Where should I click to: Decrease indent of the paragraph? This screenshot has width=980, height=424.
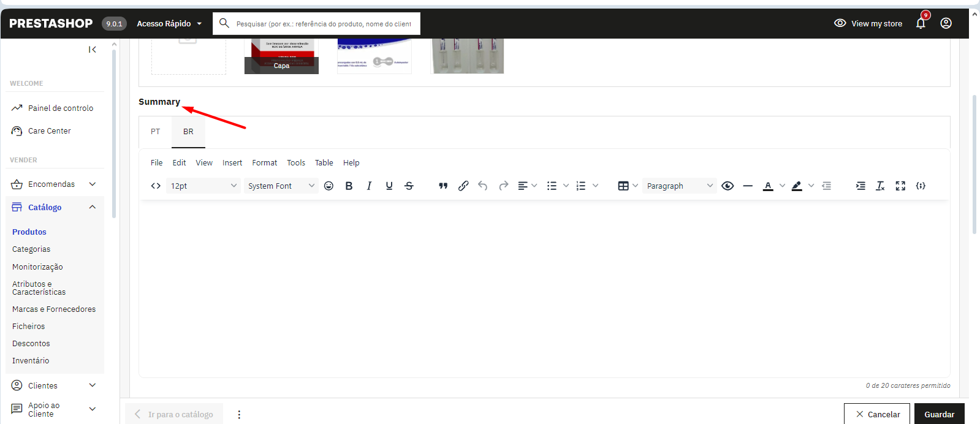click(x=827, y=186)
